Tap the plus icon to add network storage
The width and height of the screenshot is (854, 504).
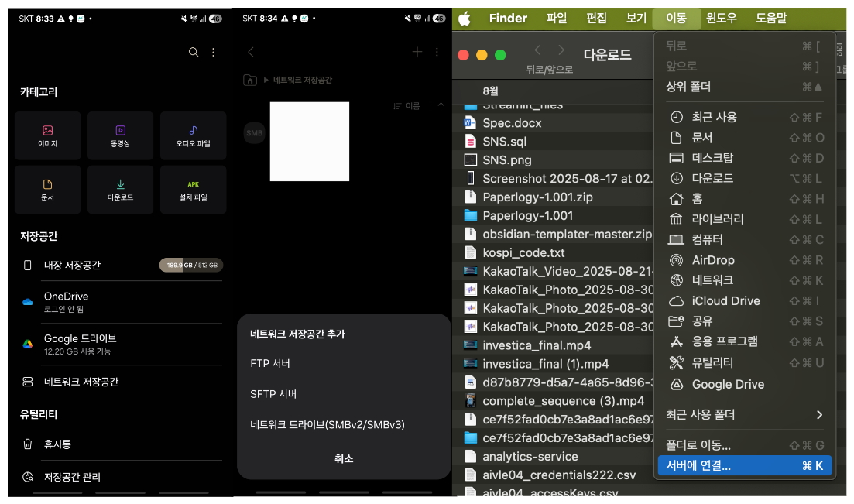tap(417, 52)
